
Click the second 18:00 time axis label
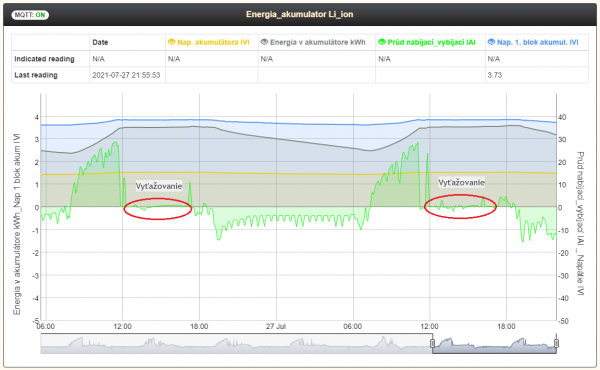(x=506, y=326)
